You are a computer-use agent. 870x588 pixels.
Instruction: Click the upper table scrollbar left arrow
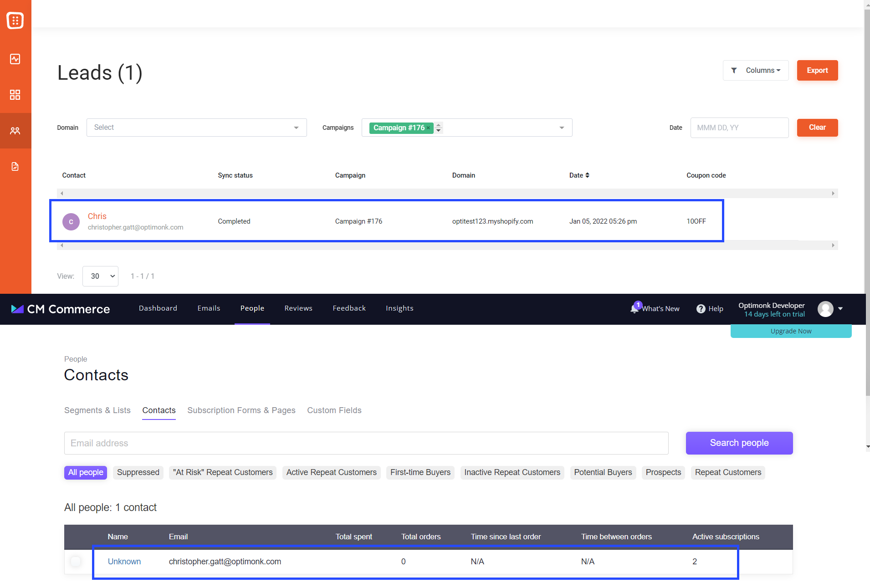[61, 194]
